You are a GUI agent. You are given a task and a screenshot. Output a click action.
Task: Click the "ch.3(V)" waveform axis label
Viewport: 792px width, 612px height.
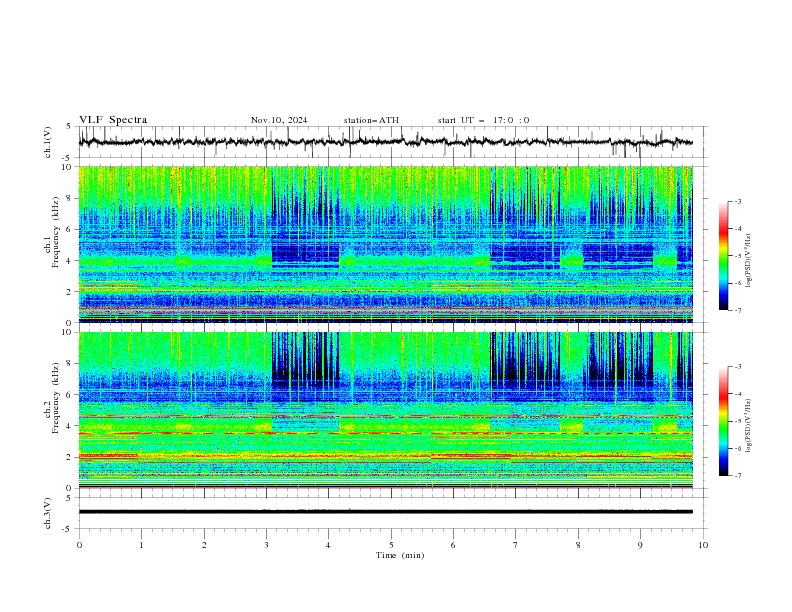click(x=48, y=513)
